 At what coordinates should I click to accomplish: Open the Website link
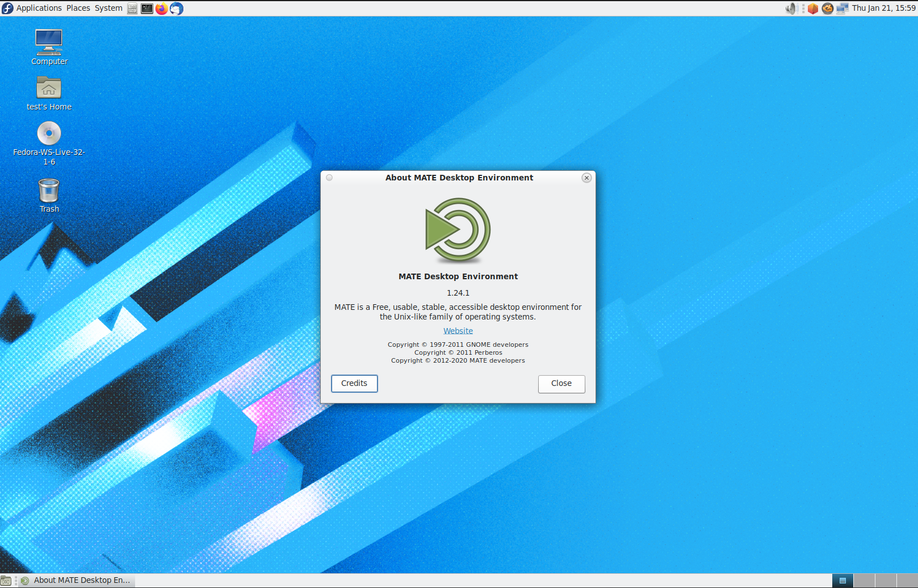(x=458, y=331)
